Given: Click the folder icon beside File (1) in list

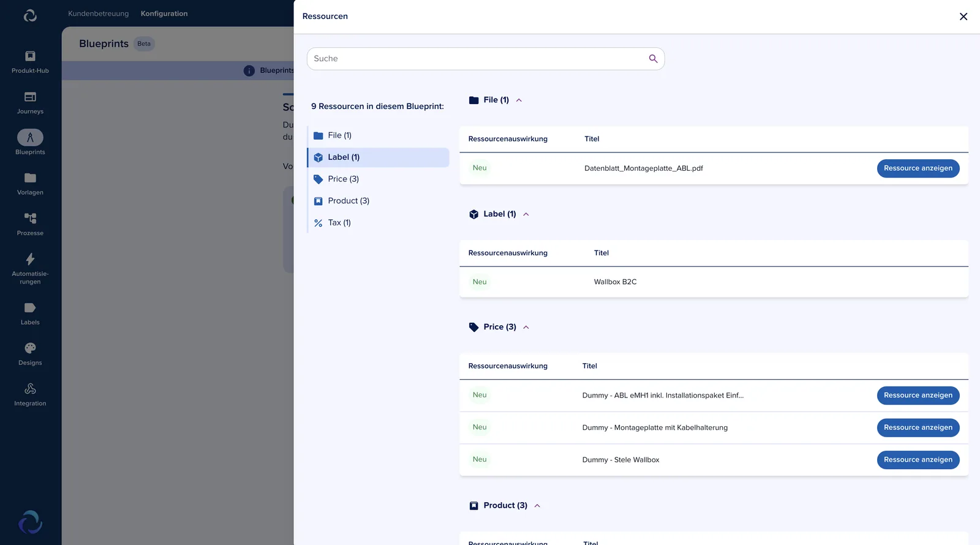Looking at the screenshot, I should click(318, 135).
